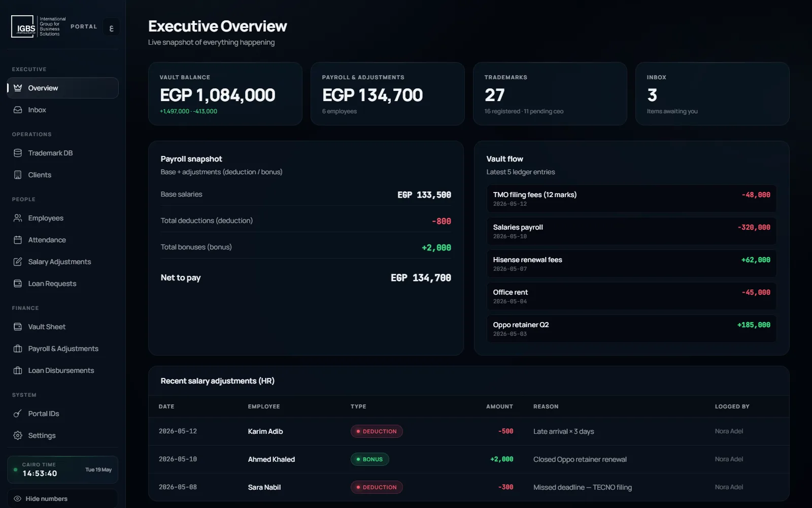The width and height of the screenshot is (812, 508).
Task: Click the Recent salary adjustments (HR) heading
Action: coord(218,381)
